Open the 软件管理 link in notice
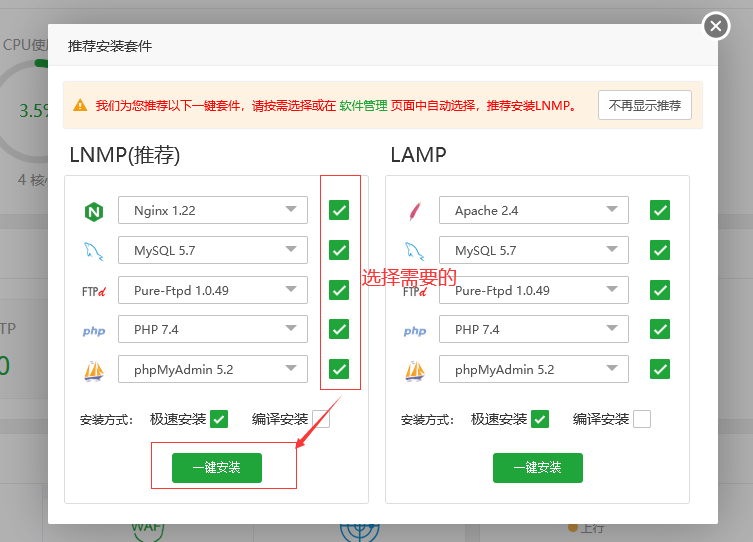The image size is (753, 542). pyautogui.click(x=363, y=106)
